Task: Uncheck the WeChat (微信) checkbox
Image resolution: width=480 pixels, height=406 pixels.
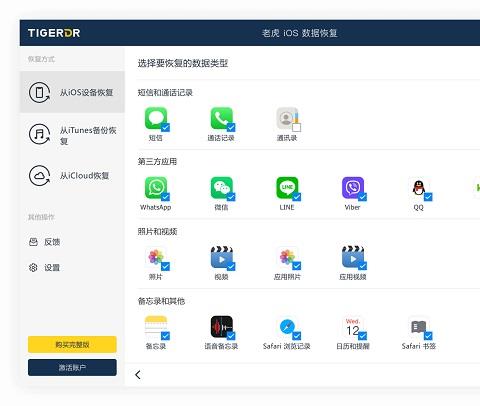Action: click(x=231, y=197)
